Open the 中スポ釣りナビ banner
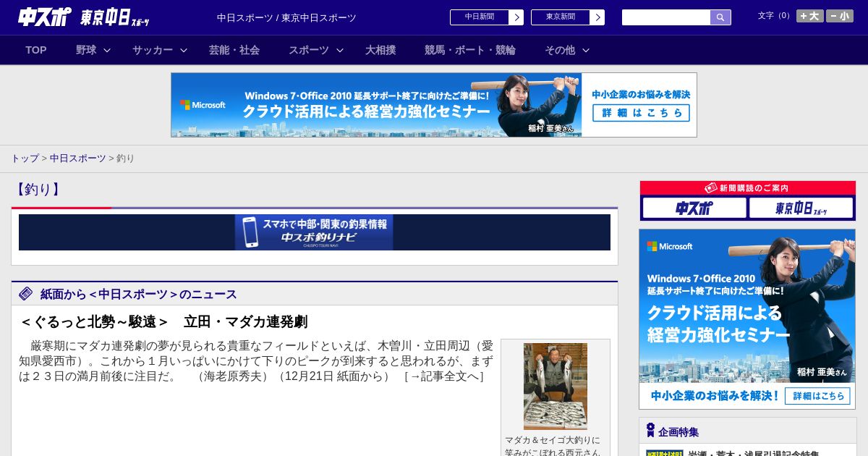Viewport: 868px width, 456px height. [x=315, y=232]
